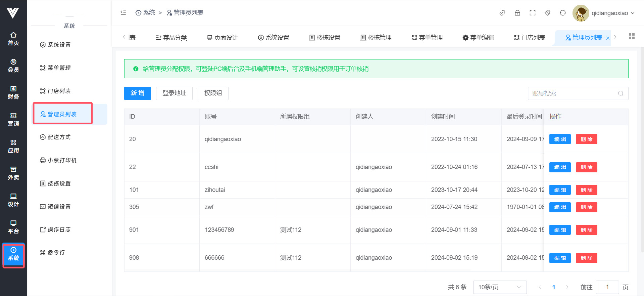The width and height of the screenshot is (644, 296).
Task: Select 小票打印机 in the system menu
Action: pos(62,160)
